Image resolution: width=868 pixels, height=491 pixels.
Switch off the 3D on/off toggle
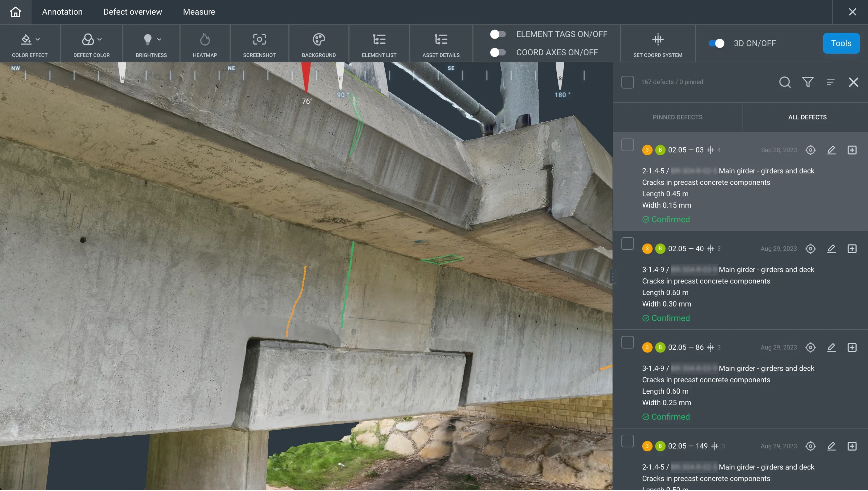716,43
